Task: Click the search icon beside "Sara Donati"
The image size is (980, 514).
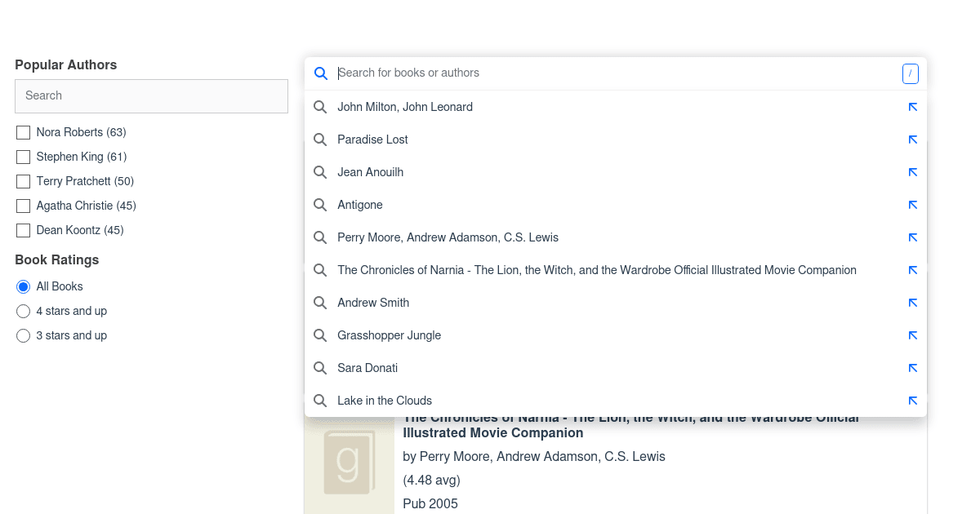Action: pos(320,368)
